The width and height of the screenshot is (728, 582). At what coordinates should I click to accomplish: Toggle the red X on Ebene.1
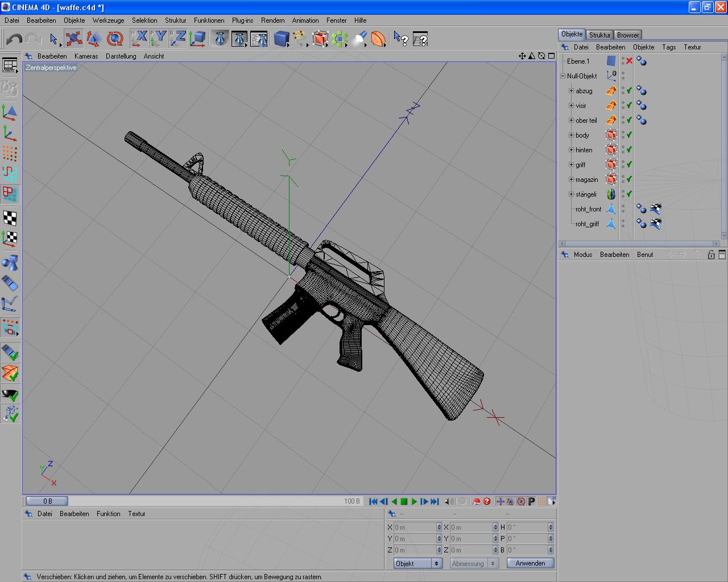[x=629, y=61]
